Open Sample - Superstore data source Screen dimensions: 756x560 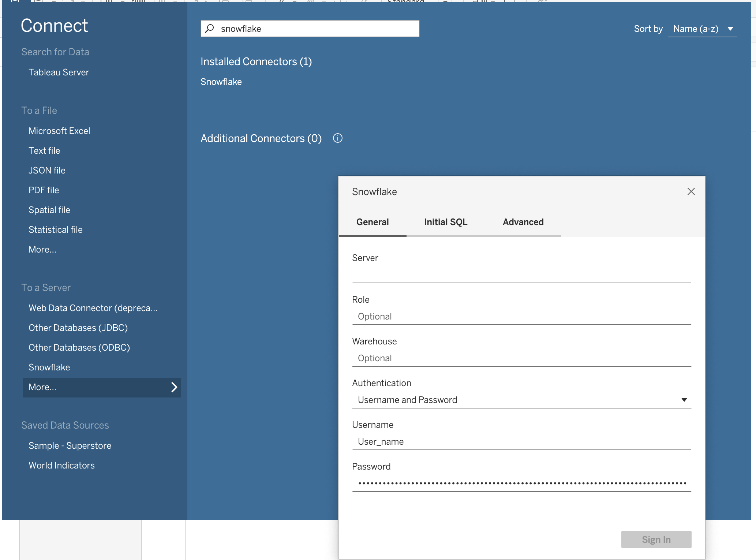pyautogui.click(x=70, y=446)
